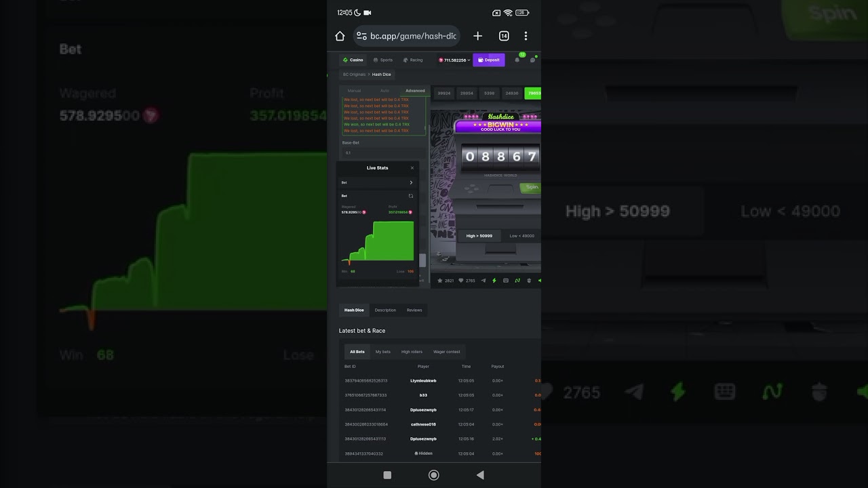
Task: Click the lightning bolt turbo icon
Action: [x=494, y=280]
